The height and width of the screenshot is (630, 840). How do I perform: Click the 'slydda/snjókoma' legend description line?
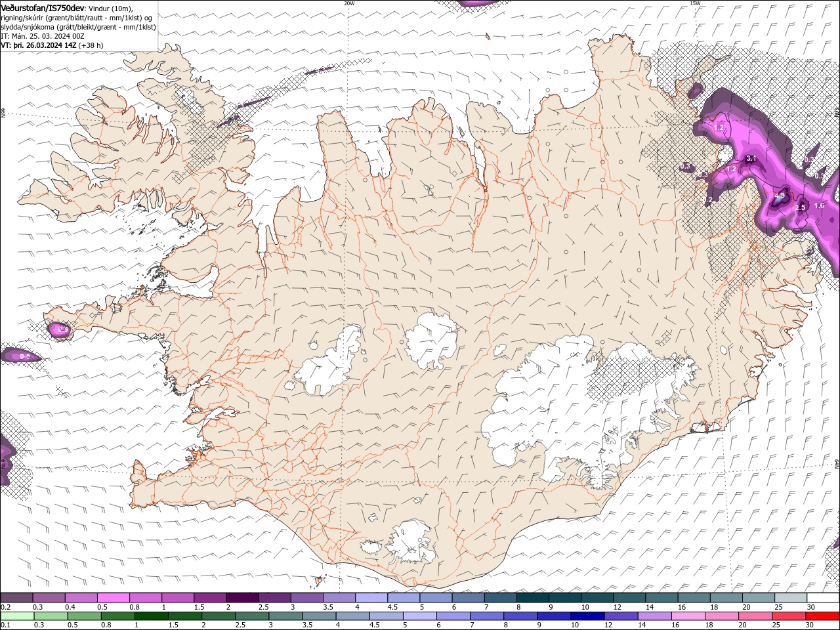78,27
